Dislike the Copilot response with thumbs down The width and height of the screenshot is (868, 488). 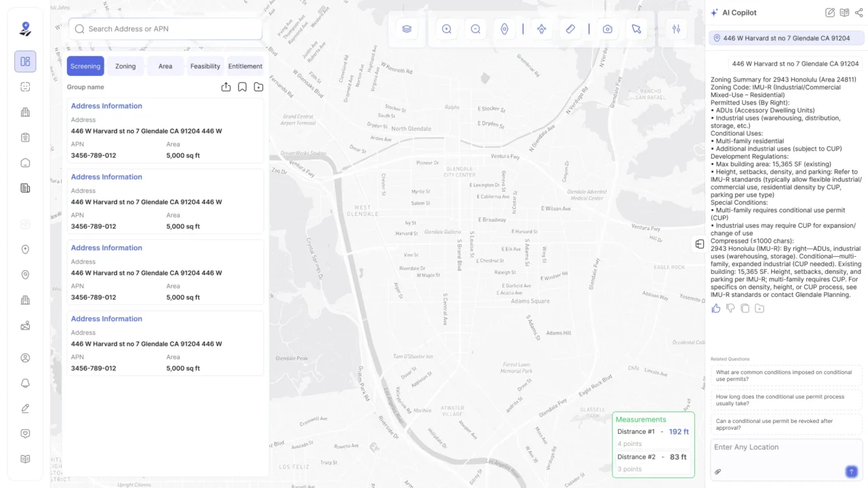pyautogui.click(x=730, y=308)
